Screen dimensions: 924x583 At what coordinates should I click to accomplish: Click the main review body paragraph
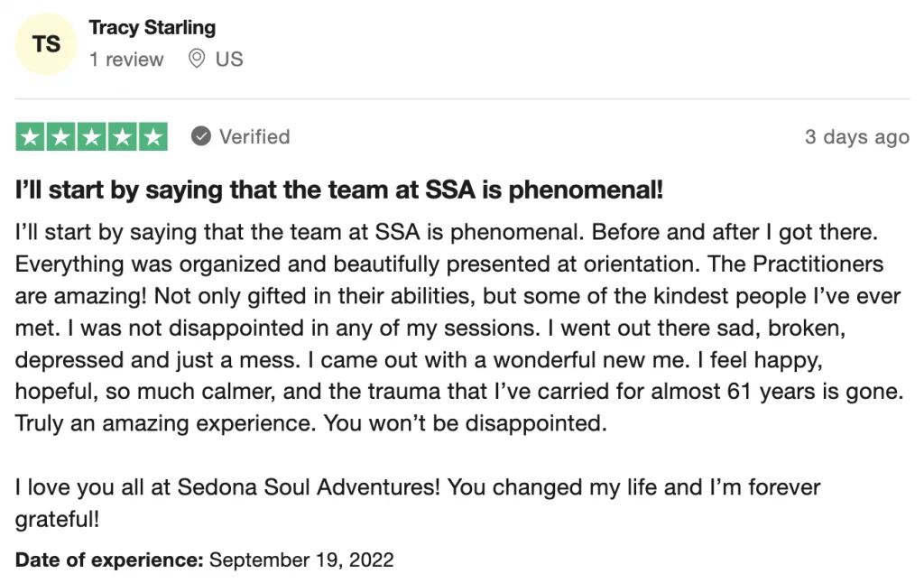click(x=451, y=327)
